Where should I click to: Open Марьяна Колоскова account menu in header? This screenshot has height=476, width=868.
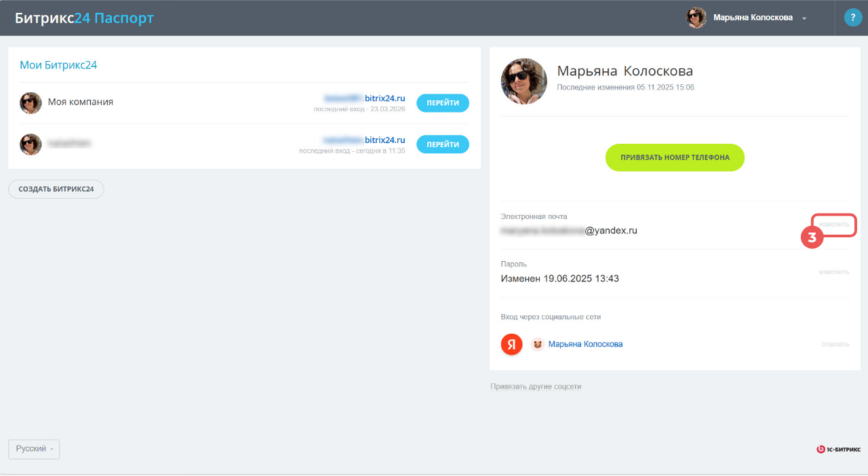[753, 18]
